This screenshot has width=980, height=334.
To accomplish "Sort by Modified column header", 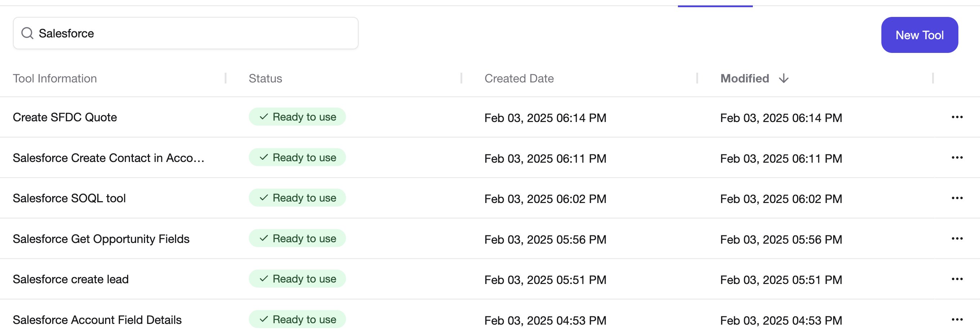I will 745,78.
